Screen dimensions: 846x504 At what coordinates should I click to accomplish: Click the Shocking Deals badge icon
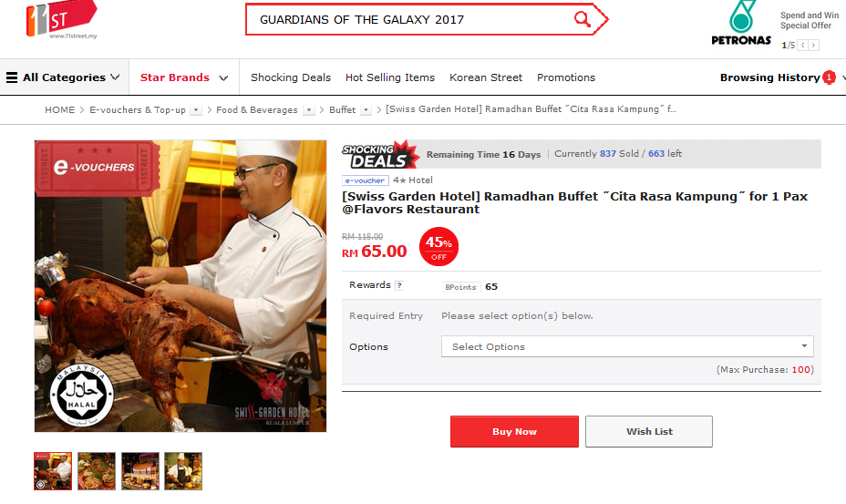[x=381, y=155]
